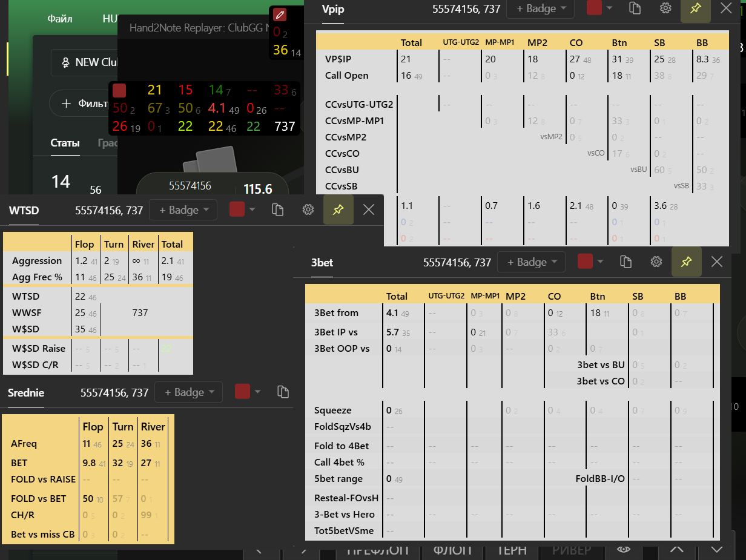Click the down chevron in the replayer bar

717,549
